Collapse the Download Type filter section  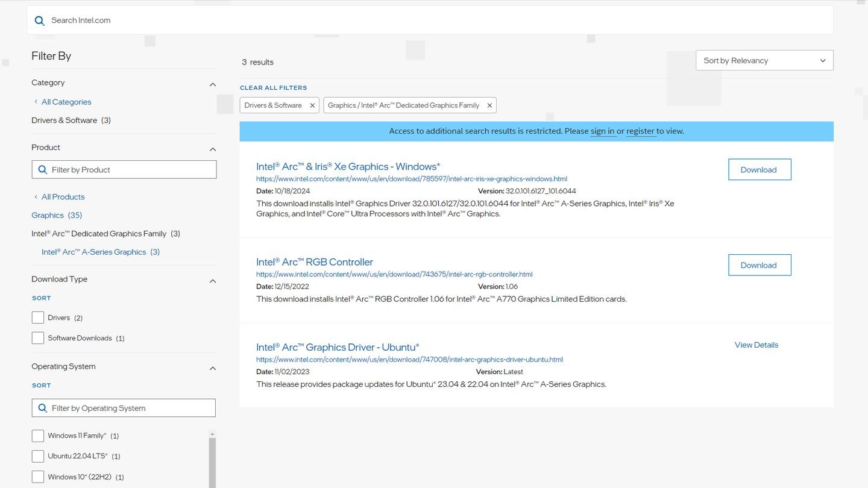pos(213,281)
